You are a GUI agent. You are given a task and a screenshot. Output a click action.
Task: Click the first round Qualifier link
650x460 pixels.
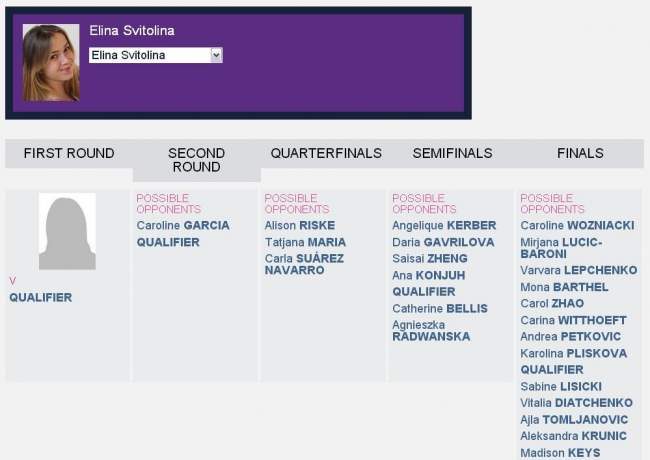coord(40,297)
